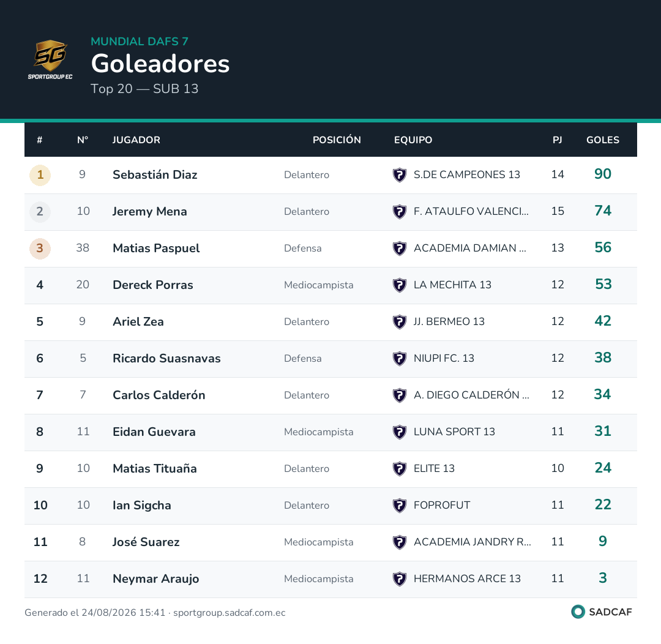Click the HERMANOS ARCE 13 team shield
The height and width of the screenshot is (644, 661).
399,578
